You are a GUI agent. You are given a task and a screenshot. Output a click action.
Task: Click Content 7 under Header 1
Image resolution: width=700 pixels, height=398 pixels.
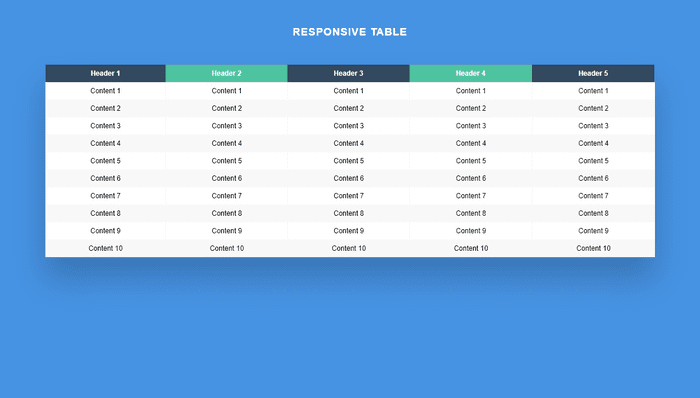[x=105, y=196]
